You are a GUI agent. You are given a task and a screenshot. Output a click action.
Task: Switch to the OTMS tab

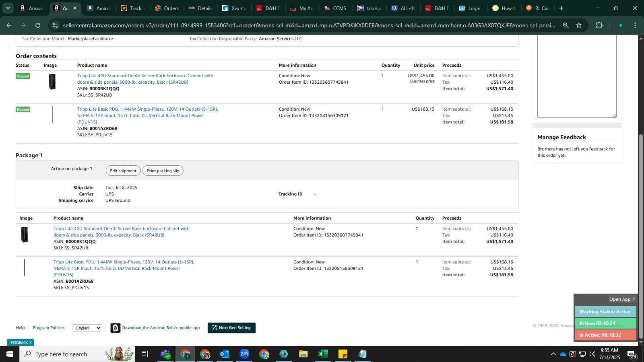336,8
